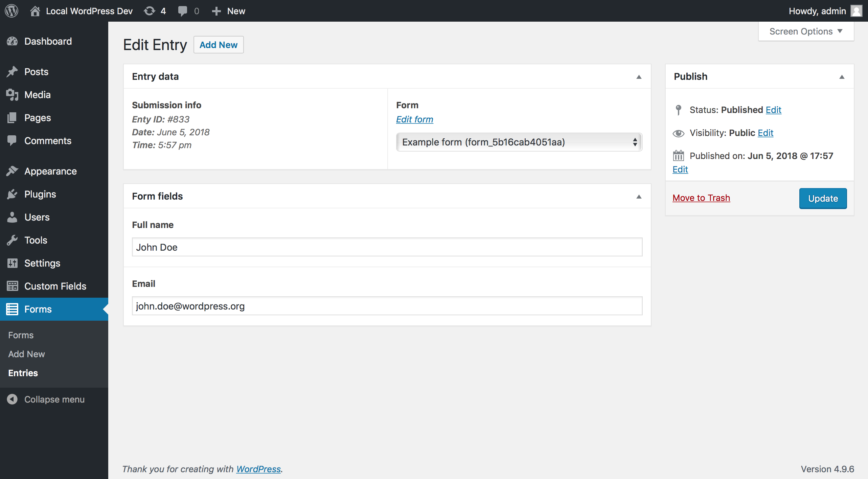This screenshot has height=479, width=868.
Task: Expand Screen Options dropdown
Action: [x=806, y=31]
